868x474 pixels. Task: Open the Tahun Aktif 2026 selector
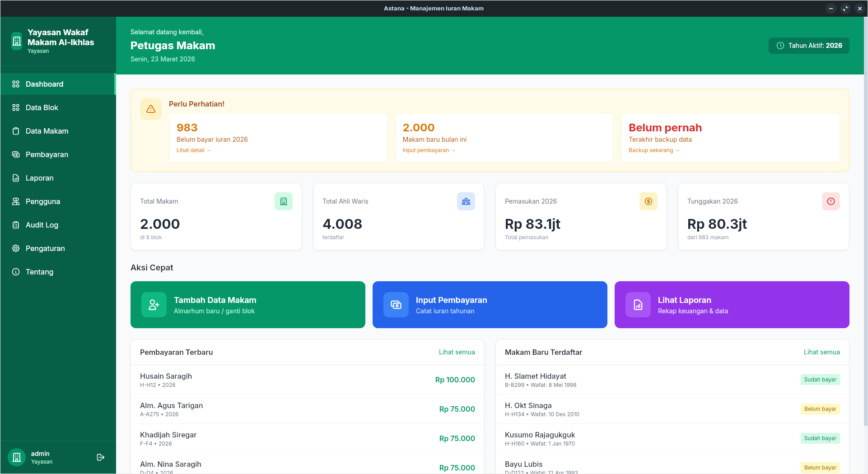(x=808, y=45)
